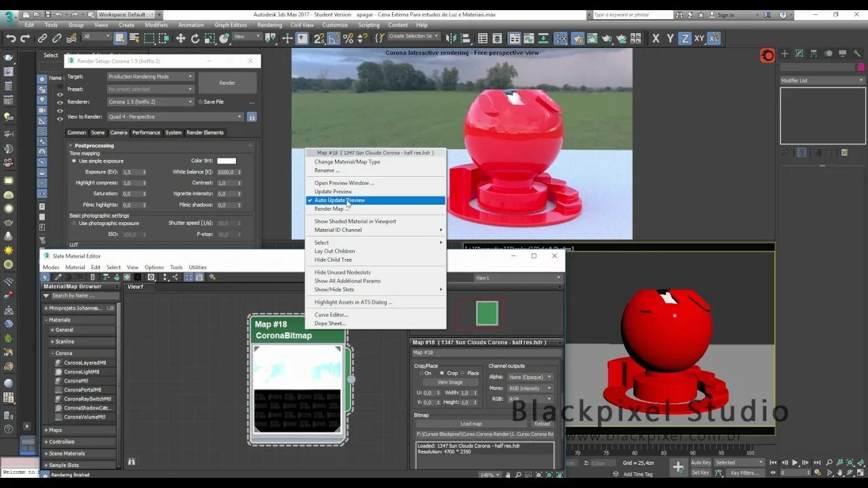Click delete trash icon in Slate toolbar
868x488 pixels.
(93, 277)
